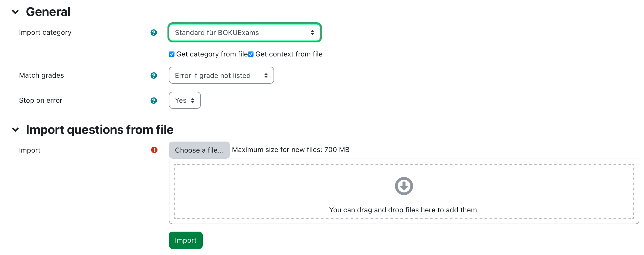Click the drag and drop files text
The height and width of the screenshot is (255, 644).
coord(404,210)
